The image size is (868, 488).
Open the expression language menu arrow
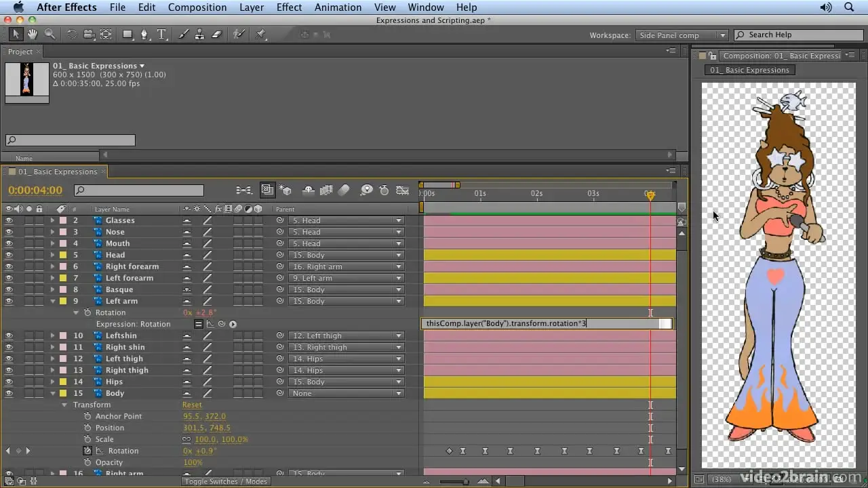(233, 324)
